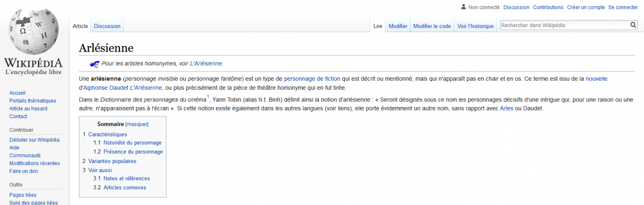Switch to the Lire tab
Image resolution: width=644 pixels, height=205 pixels.
[x=378, y=26]
